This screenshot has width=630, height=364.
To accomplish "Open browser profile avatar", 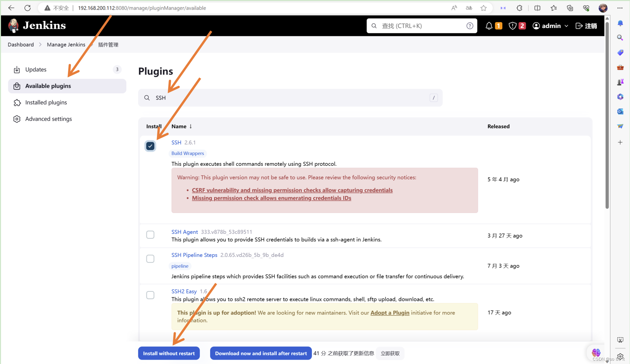I will click(603, 8).
